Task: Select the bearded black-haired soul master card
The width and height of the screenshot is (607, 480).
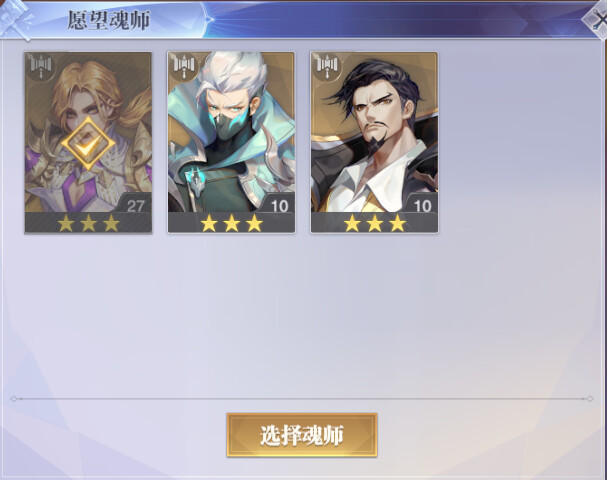Action: pyautogui.click(x=374, y=143)
